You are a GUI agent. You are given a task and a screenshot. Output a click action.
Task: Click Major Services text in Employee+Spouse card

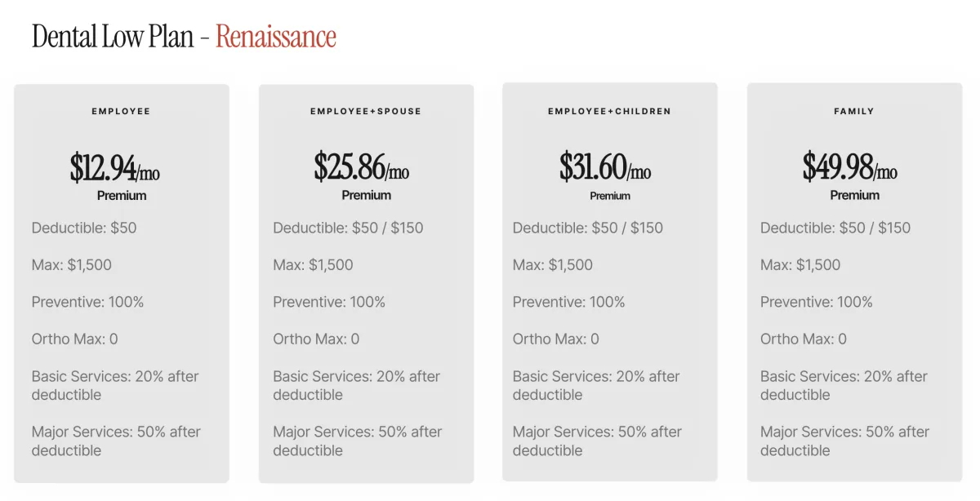[x=358, y=441]
